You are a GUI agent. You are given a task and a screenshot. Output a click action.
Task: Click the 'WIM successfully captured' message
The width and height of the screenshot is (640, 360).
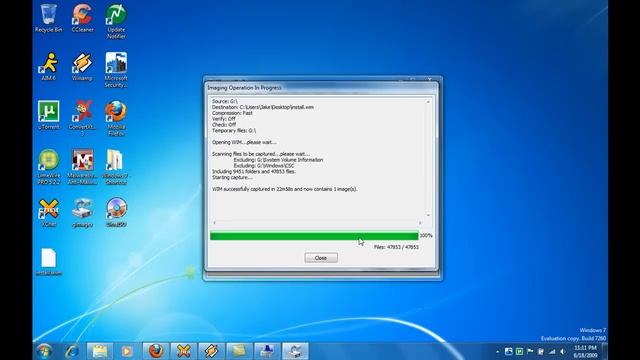tap(284, 189)
